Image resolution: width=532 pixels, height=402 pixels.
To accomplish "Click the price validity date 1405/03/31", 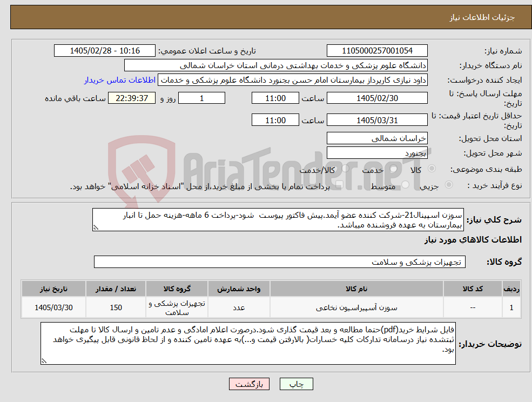I will click(x=377, y=120).
